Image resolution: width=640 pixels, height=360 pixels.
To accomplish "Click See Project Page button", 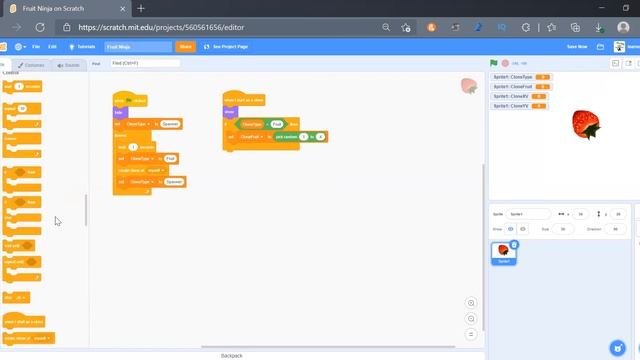I will pyautogui.click(x=226, y=47).
